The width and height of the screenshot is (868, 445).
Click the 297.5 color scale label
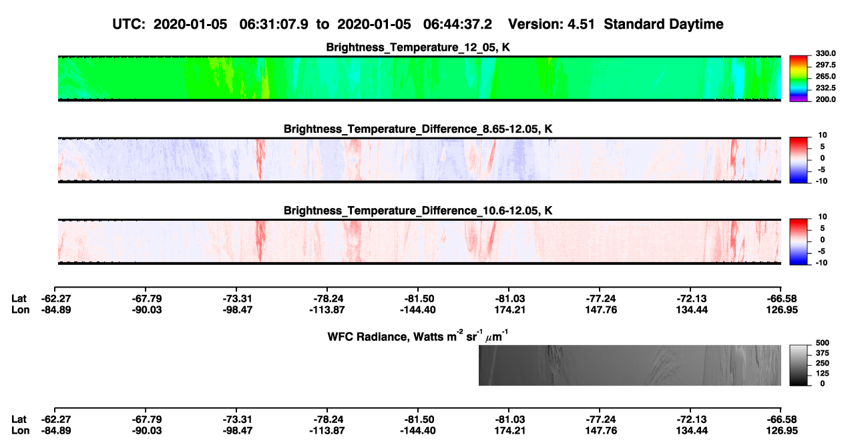tap(826, 65)
